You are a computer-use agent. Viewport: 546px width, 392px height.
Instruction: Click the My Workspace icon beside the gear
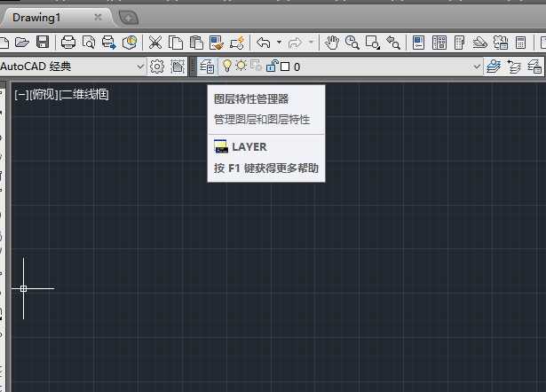point(178,67)
